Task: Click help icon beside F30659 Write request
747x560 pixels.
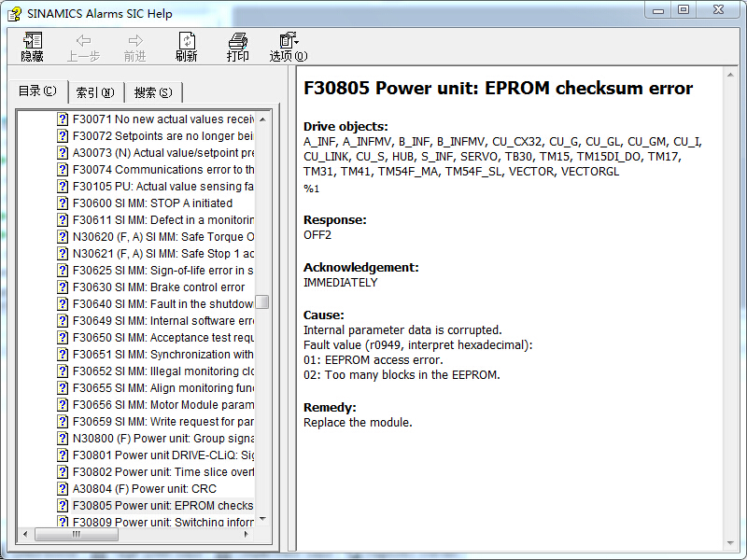Action: click(x=63, y=422)
